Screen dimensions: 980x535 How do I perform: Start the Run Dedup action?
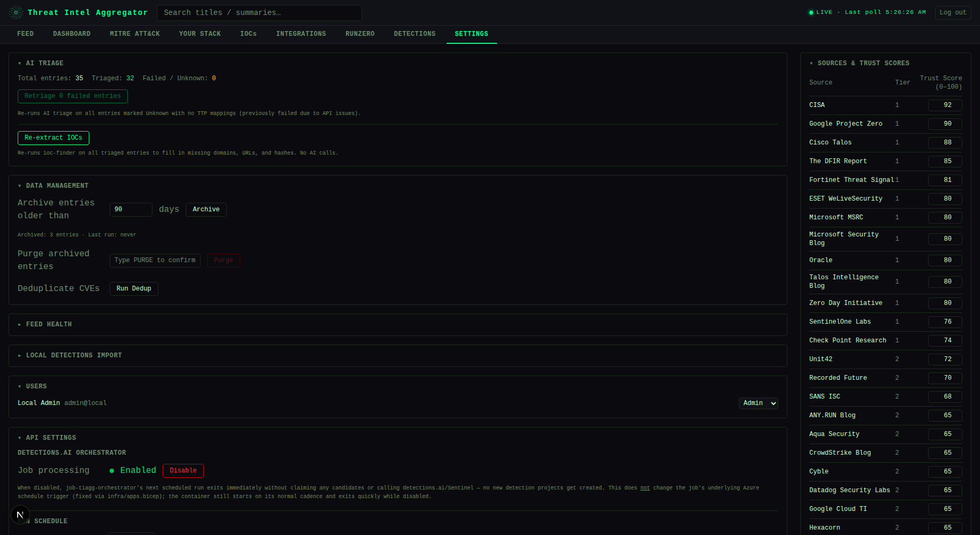[x=134, y=289]
